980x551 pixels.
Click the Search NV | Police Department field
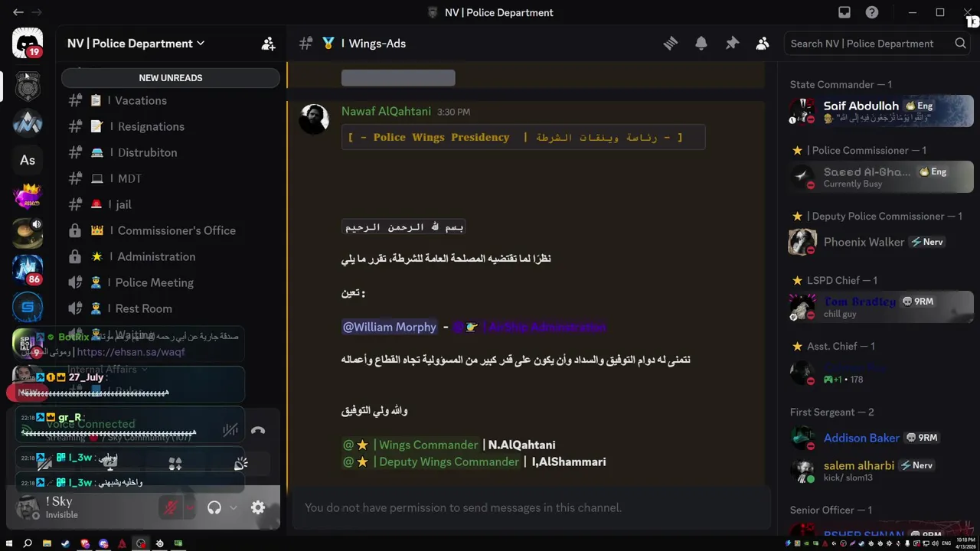[x=871, y=44]
